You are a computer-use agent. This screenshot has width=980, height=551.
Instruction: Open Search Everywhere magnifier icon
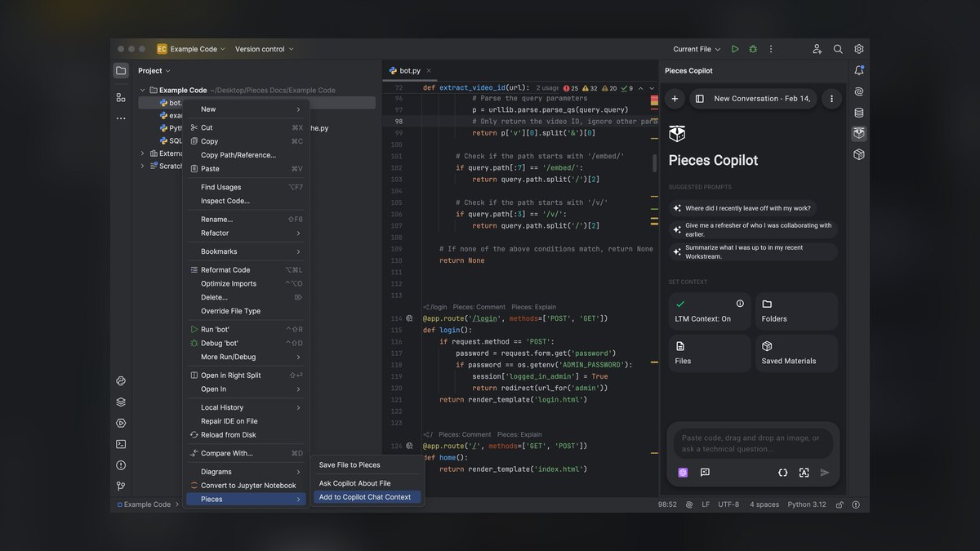[838, 49]
